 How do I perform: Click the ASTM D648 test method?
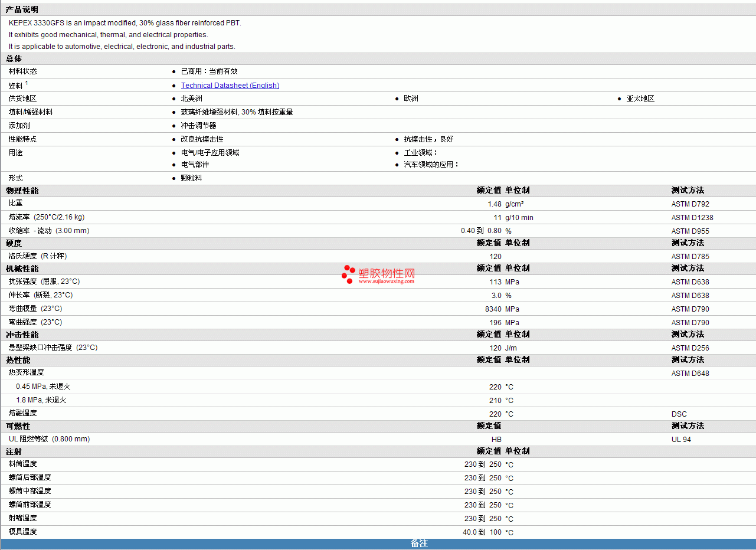click(690, 374)
